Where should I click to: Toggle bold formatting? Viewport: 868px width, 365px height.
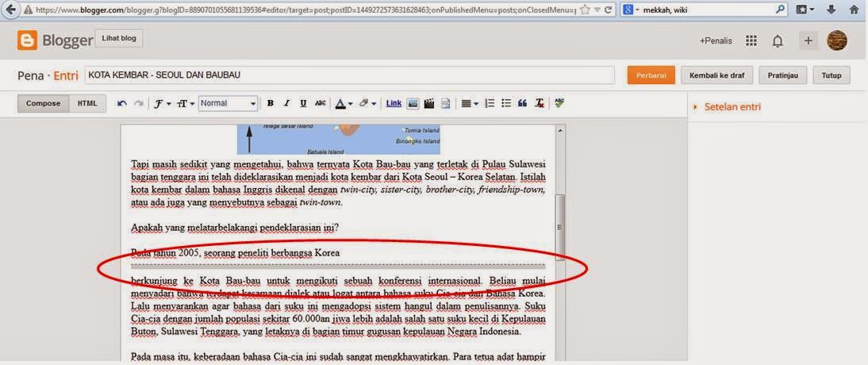(x=270, y=104)
